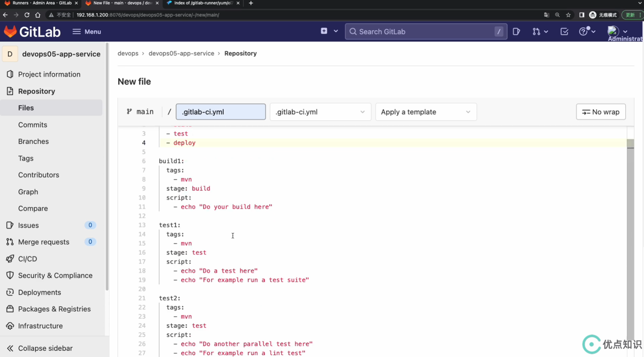Toggle the No wrap button

point(601,112)
